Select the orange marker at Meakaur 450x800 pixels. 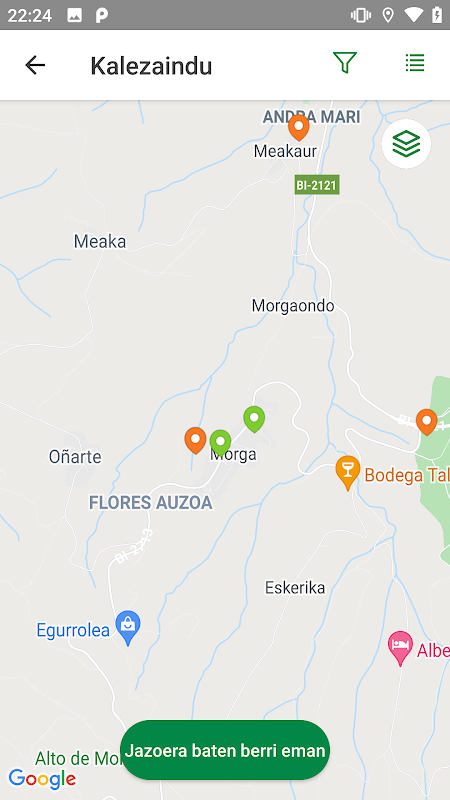[x=298, y=128]
